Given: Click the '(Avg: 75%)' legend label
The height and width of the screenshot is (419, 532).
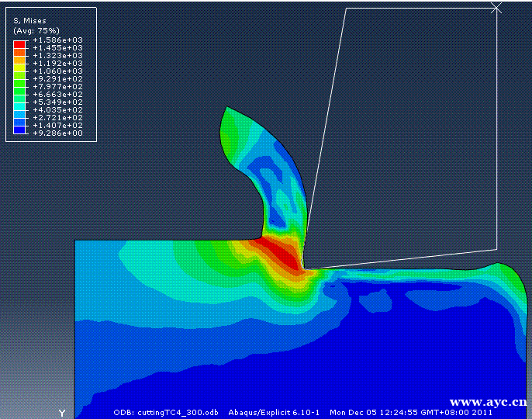Looking at the screenshot, I should pyautogui.click(x=36, y=30).
